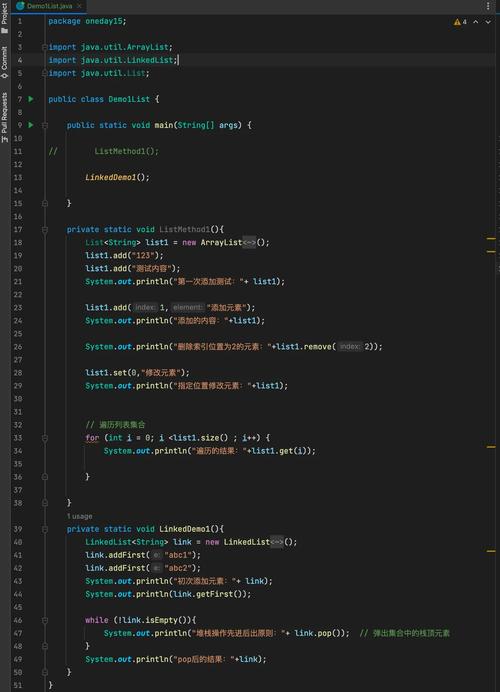
Task: Click the while keyword on line 46
Action: 97,620
